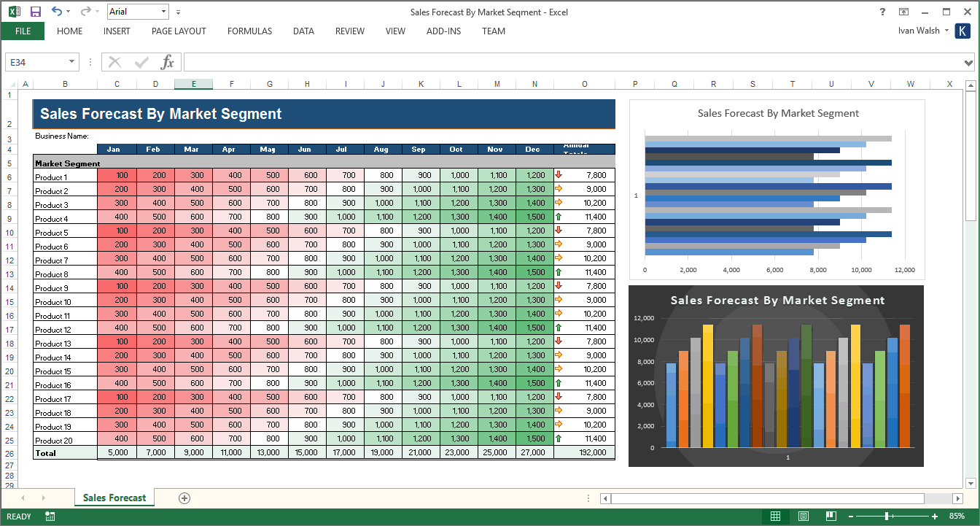Select the Sales Forecast sheet tab
This screenshot has height=526, width=980.
[114, 498]
